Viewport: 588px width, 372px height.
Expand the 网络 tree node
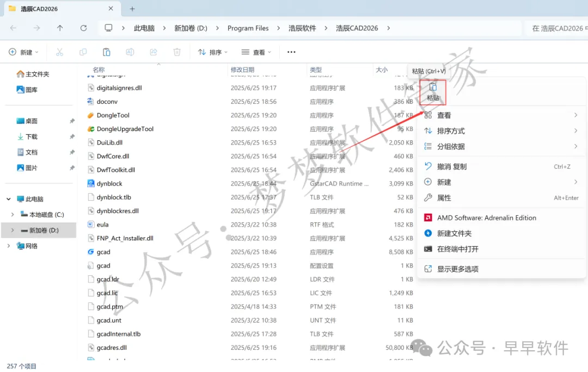click(9, 246)
